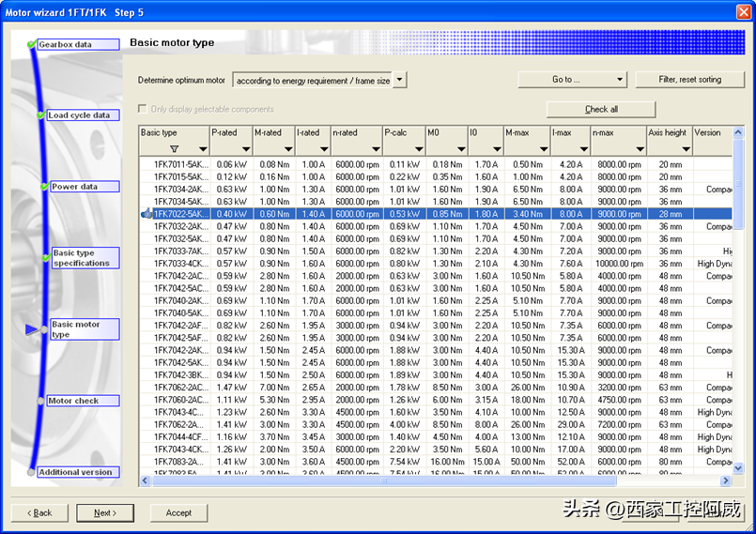Toggle the Only display selectable components checkbox
Image resolution: width=756 pixels, height=534 pixels.
coord(144,110)
